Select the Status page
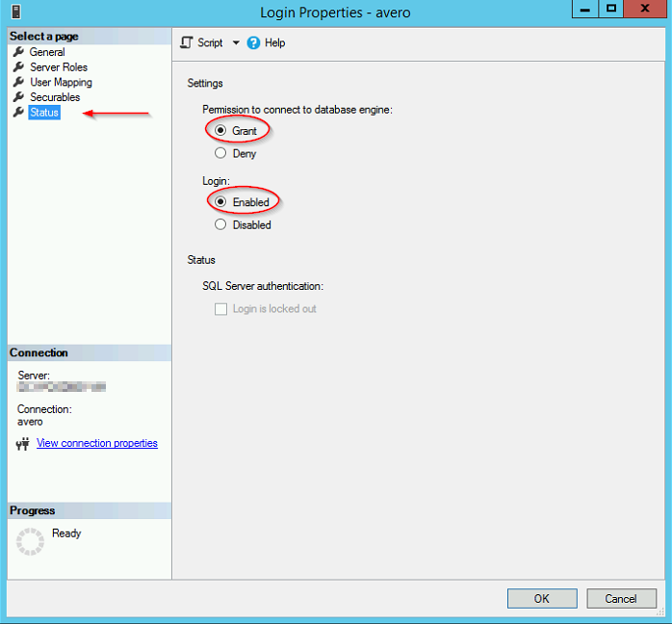Viewport: 672px width, 624px height. coord(44,113)
